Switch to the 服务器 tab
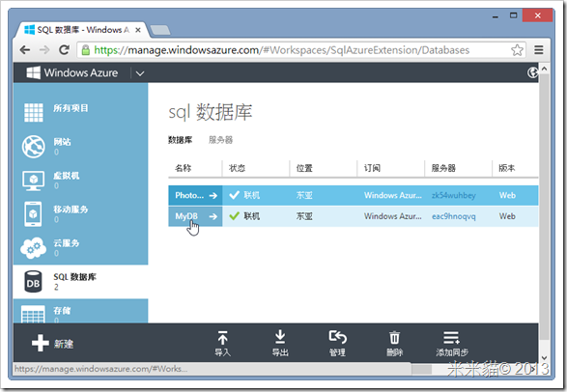The height and width of the screenshot is (392, 567). [x=220, y=140]
